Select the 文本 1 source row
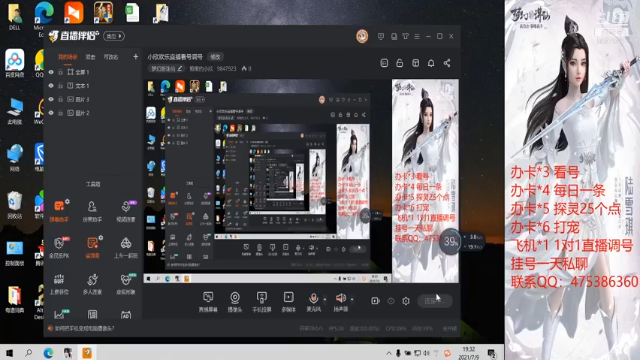Viewport: 640px width, 360px height. tap(93, 86)
